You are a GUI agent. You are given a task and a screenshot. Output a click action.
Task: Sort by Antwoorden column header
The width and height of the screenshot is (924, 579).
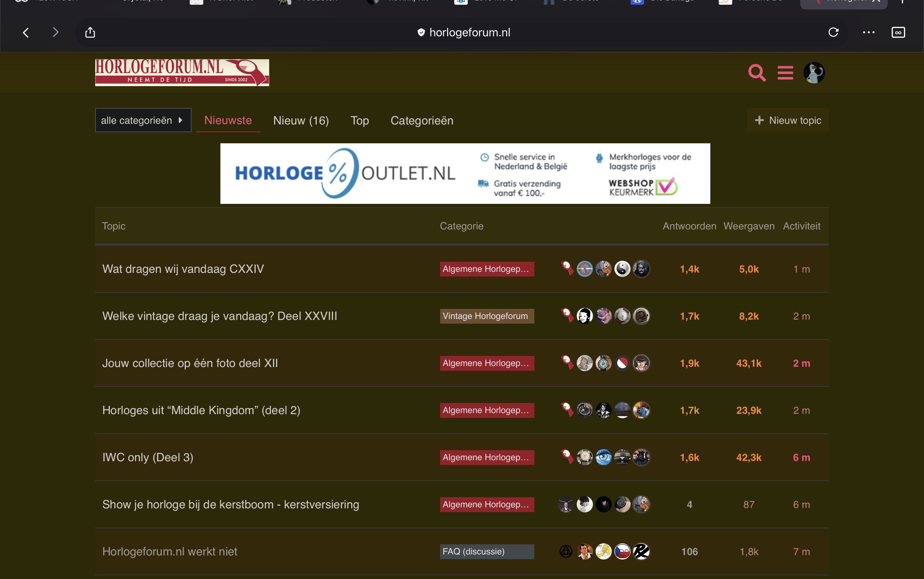(x=689, y=226)
